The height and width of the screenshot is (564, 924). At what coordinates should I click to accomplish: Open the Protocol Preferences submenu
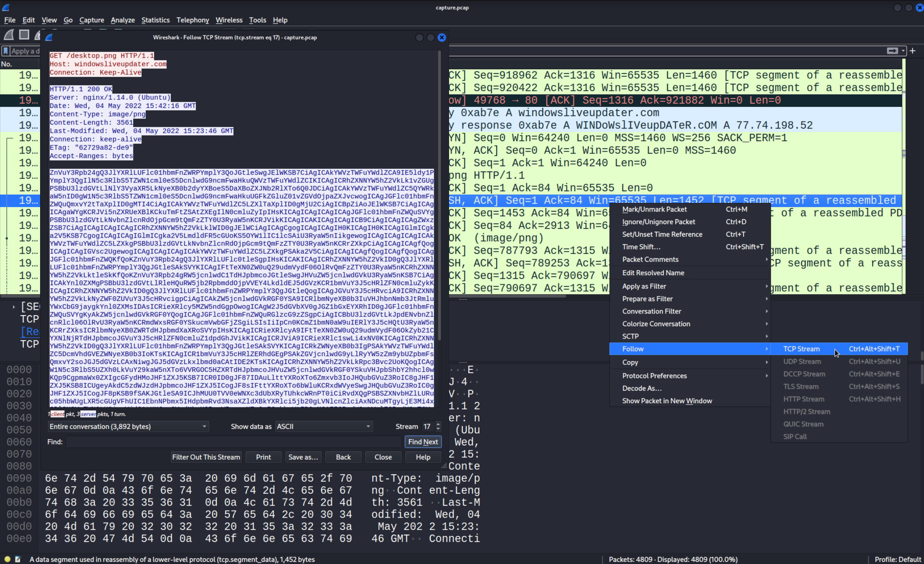[x=690, y=376]
